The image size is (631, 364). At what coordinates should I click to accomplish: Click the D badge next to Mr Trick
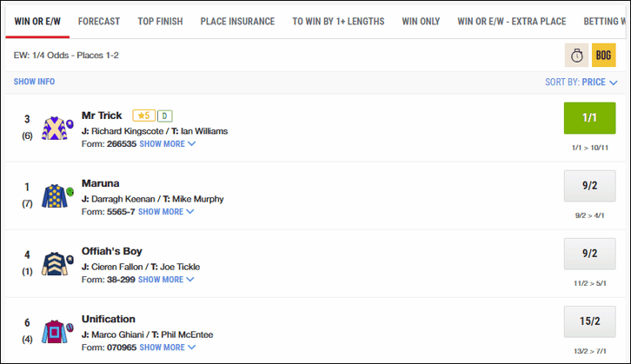pyautogui.click(x=165, y=116)
